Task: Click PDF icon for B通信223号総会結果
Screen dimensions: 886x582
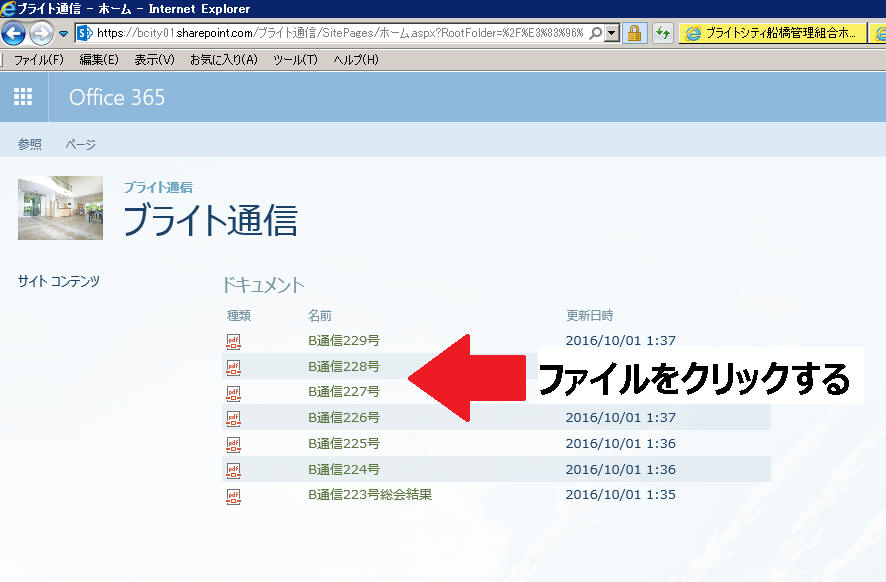Action: coord(233,496)
